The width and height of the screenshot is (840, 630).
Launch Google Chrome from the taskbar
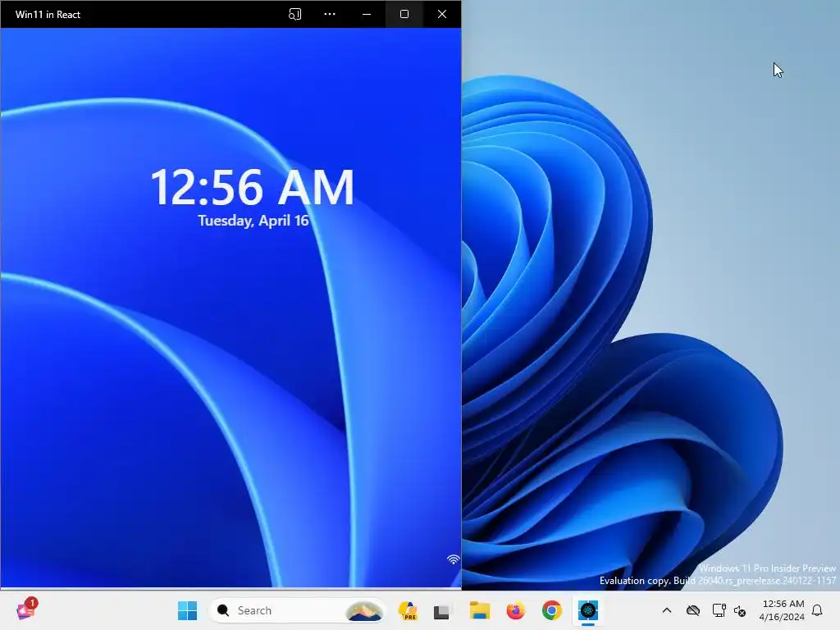pos(552,610)
